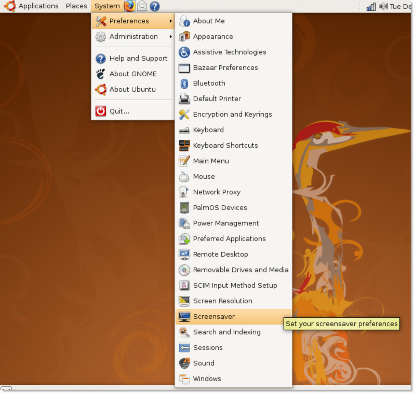This screenshot has height=394, width=415.
Task: Select the Preferences submenu entry
Action: tap(133, 21)
